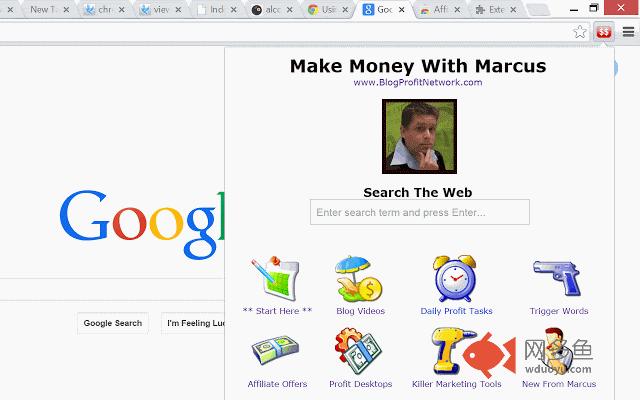Bookmark this page with the star icon
The width and height of the screenshot is (640, 400).
coord(580,31)
